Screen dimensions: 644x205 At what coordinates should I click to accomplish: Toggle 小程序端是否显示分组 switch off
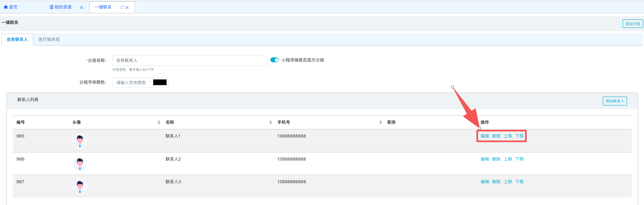pyautogui.click(x=274, y=60)
